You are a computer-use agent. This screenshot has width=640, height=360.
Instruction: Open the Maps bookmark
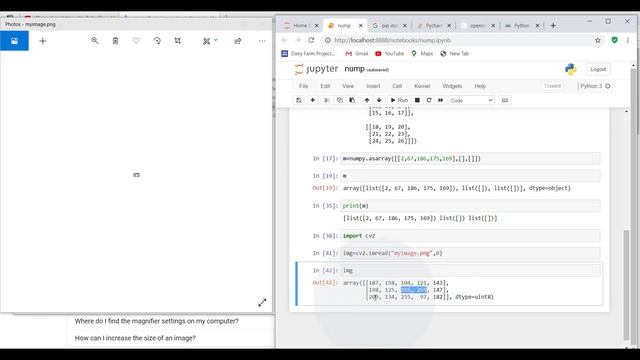pyautogui.click(x=422, y=53)
